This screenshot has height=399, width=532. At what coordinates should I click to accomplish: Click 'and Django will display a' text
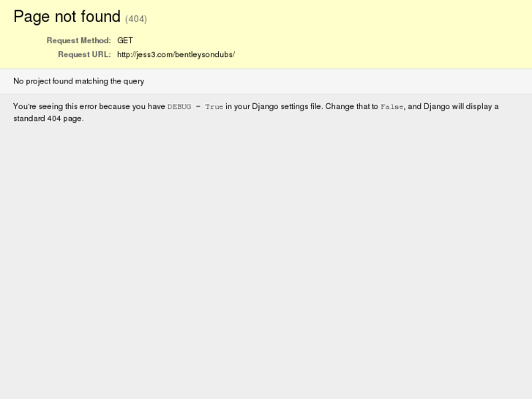coord(453,107)
